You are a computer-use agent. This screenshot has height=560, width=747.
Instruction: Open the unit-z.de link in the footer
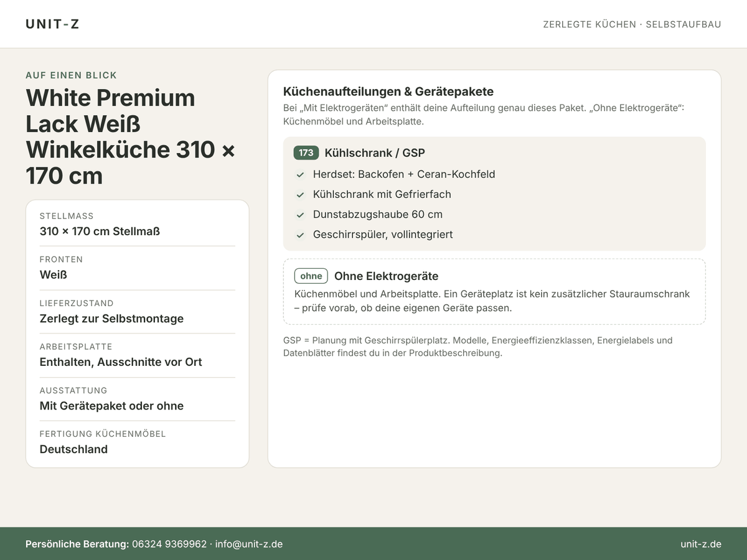click(701, 544)
